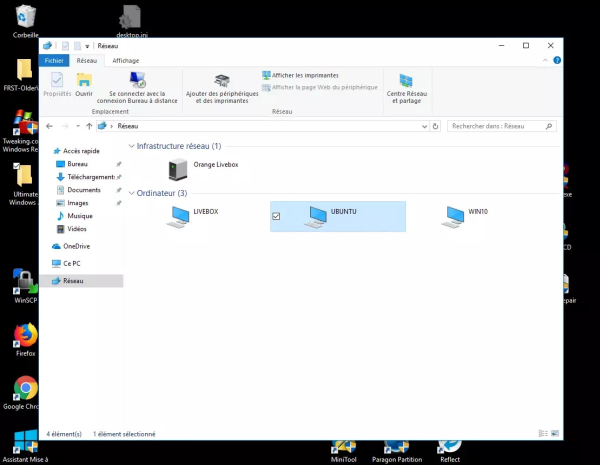Open the address bar history dropdown
The image size is (600, 465).
coord(423,127)
